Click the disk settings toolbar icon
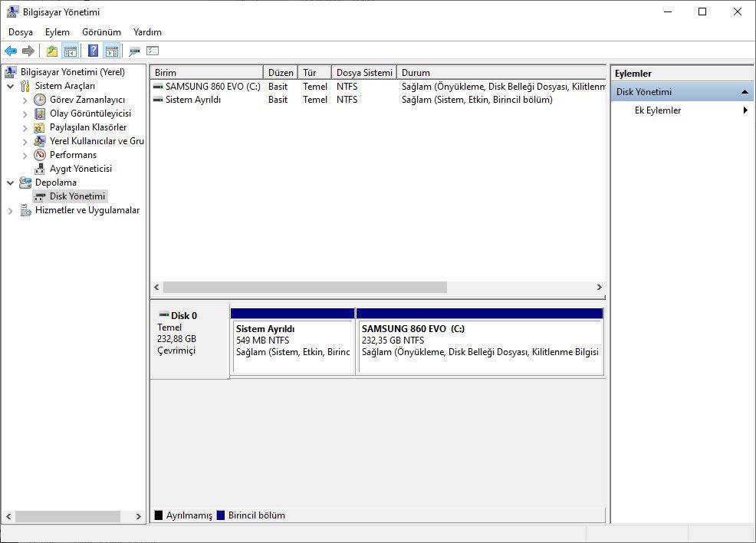This screenshot has height=543, width=756. pyautogui.click(x=134, y=51)
